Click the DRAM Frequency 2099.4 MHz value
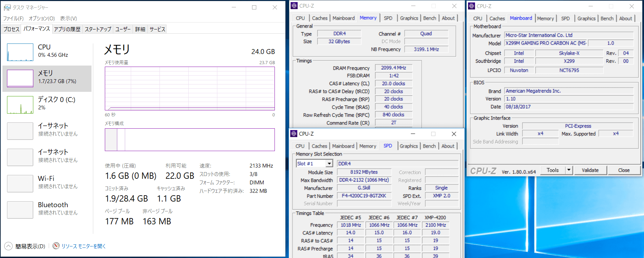The height and width of the screenshot is (258, 644). coord(394,68)
